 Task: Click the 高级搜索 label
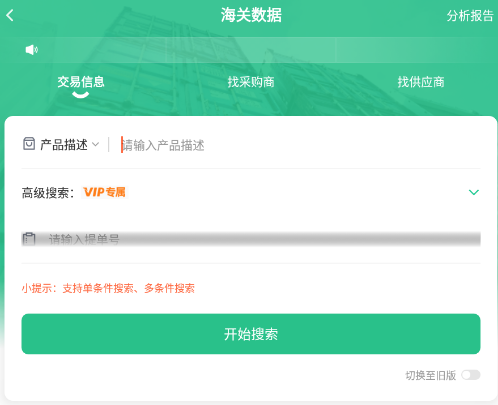[x=48, y=193]
